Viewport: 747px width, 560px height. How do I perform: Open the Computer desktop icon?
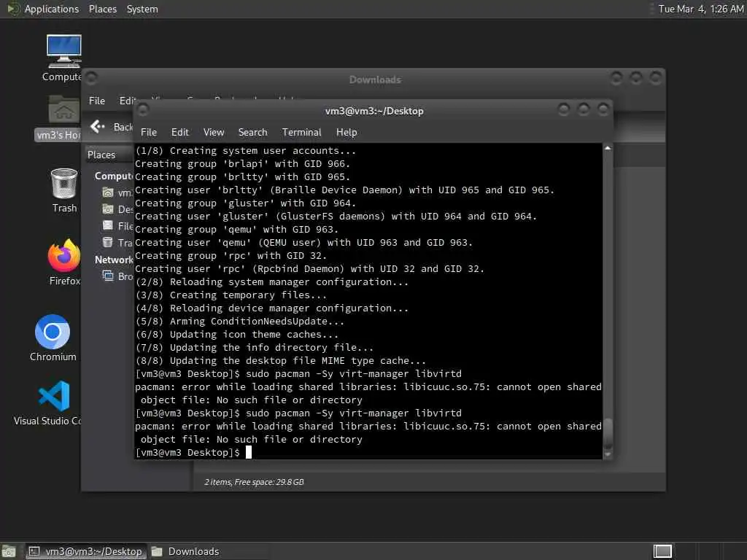pos(64,52)
